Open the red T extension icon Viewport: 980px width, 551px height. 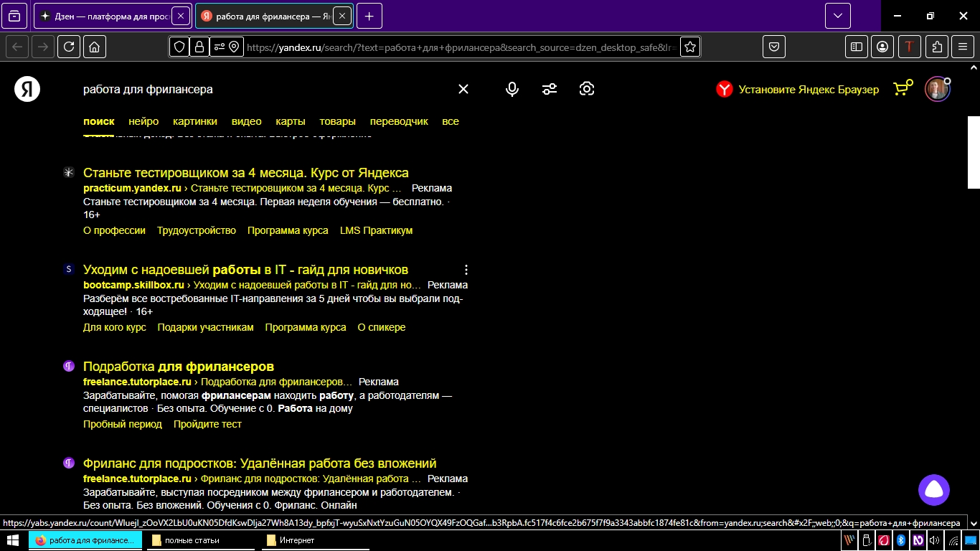tap(910, 47)
